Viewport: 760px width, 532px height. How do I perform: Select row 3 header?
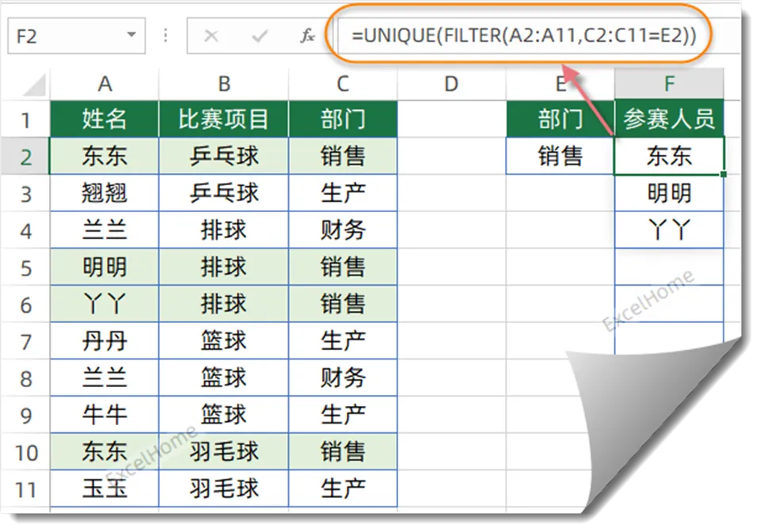(25, 194)
